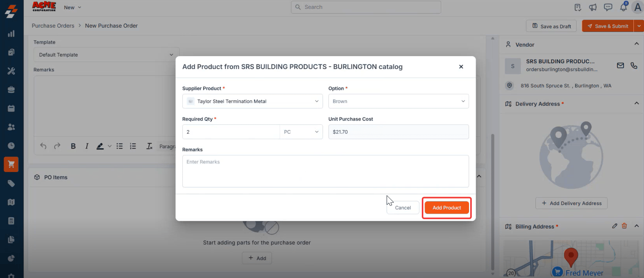
Task: Open the Option dropdown showing Brown
Action: click(x=398, y=101)
